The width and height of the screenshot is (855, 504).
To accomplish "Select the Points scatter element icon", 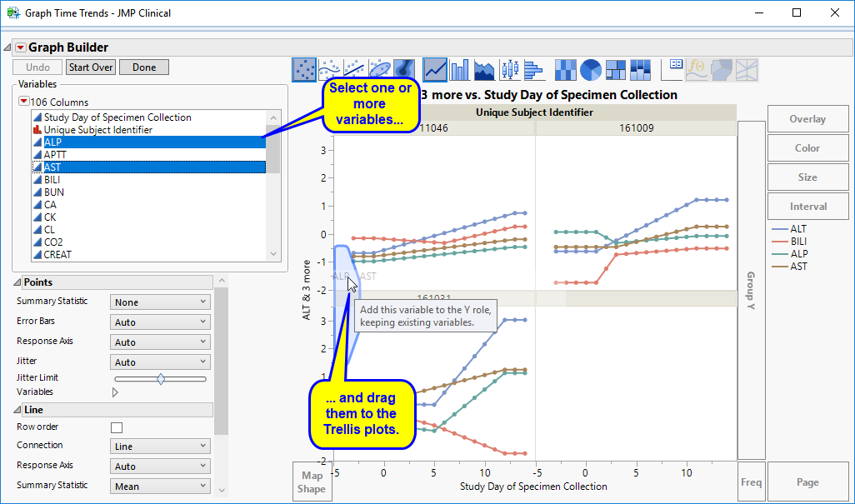I will [305, 69].
